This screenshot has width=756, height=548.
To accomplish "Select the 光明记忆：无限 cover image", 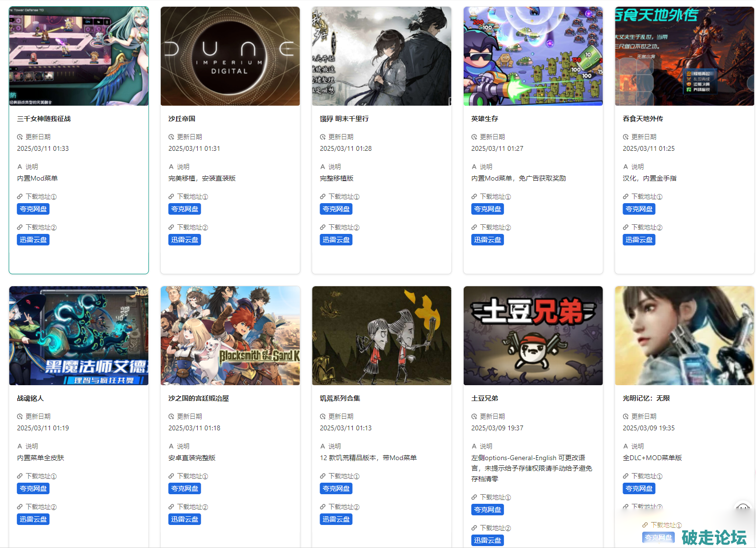I will pos(684,336).
